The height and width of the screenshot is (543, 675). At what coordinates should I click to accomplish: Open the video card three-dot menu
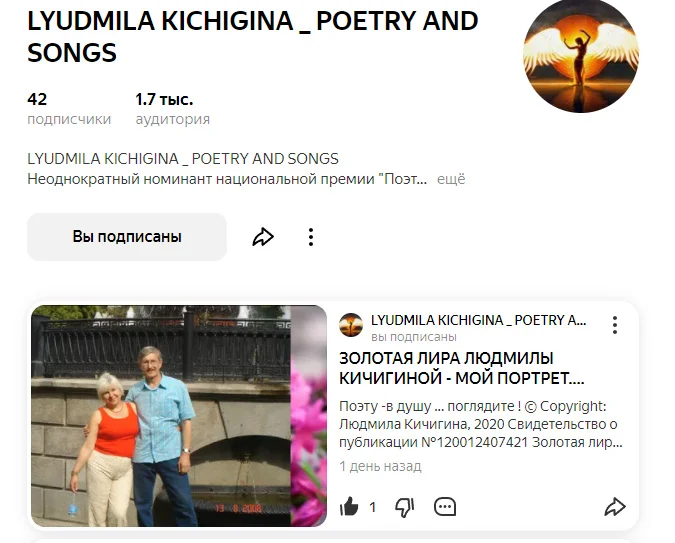coord(615,325)
